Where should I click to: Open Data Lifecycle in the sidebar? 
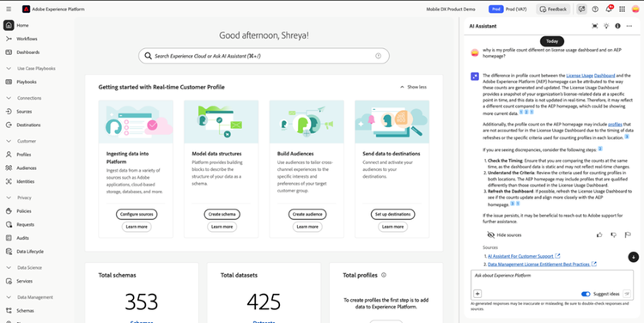pyautogui.click(x=29, y=252)
